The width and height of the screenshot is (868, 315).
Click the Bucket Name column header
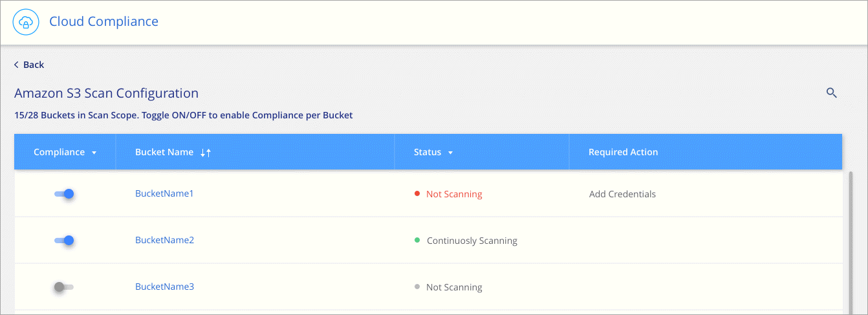(x=164, y=152)
